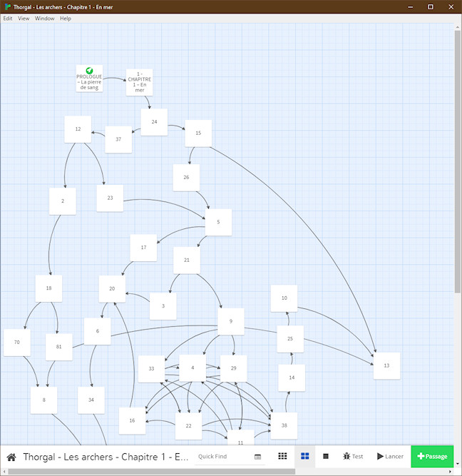Play the story with Lancer
462x476 pixels.
[390, 456]
